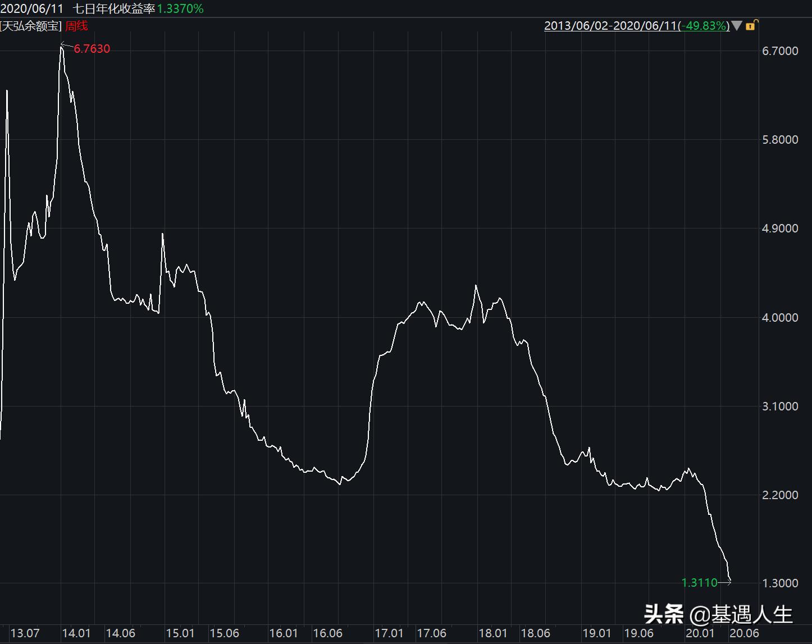The image size is (812, 644).
Task: Select the 20.06 date on the x-axis
Action: pyautogui.click(x=745, y=633)
